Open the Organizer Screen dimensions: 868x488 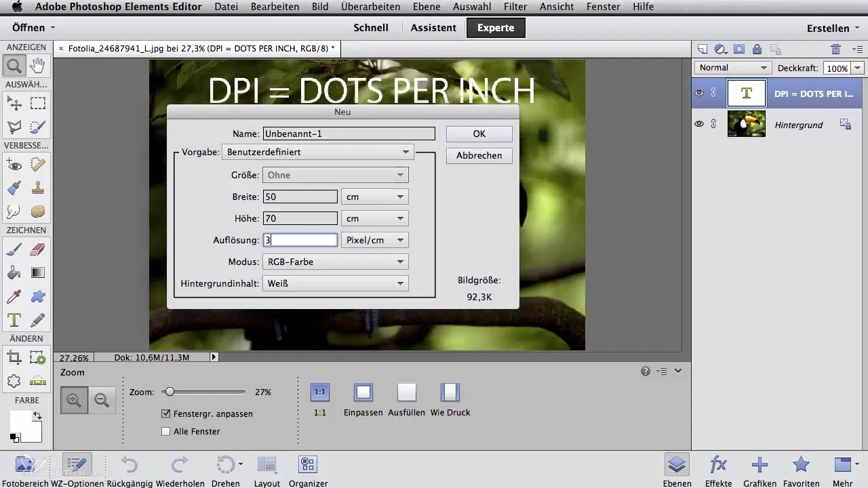[308, 469]
